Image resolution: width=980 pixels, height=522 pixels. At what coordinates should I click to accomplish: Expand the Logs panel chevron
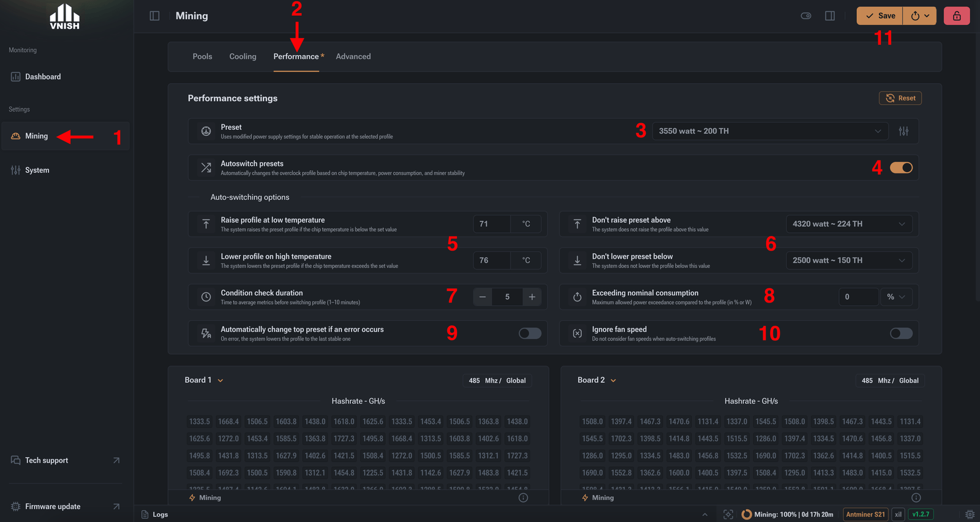pos(705,515)
